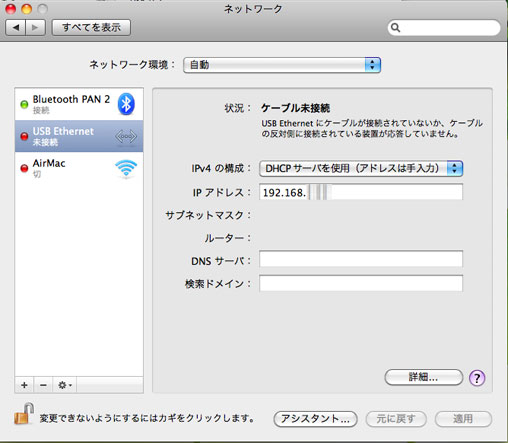508x443 pixels.
Task: Focus the search field in toolbar
Action: pyautogui.click(x=444, y=28)
